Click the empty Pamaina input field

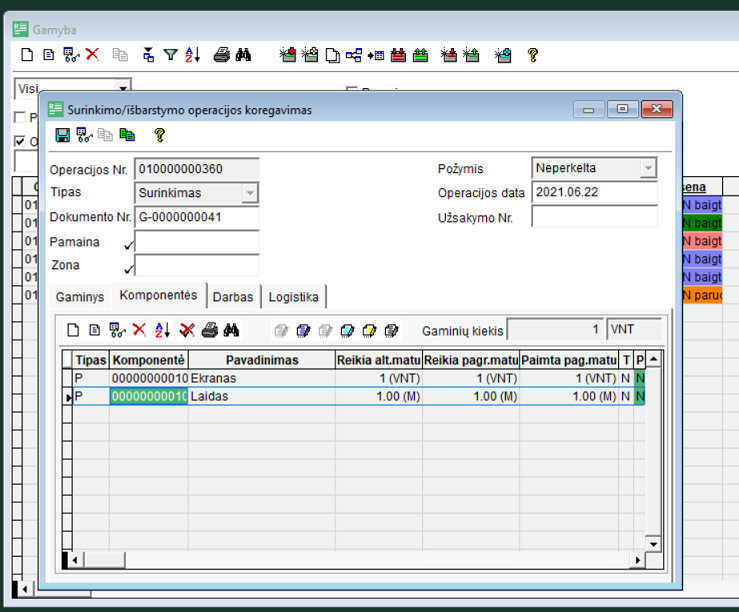(x=197, y=242)
